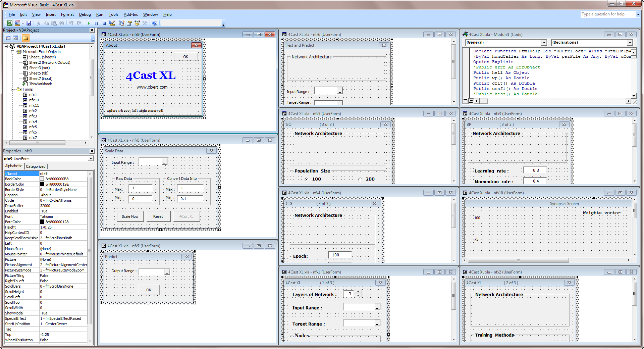Click the Cut scissors icon
The width and height of the screenshot is (644, 349).
click(x=38, y=23)
